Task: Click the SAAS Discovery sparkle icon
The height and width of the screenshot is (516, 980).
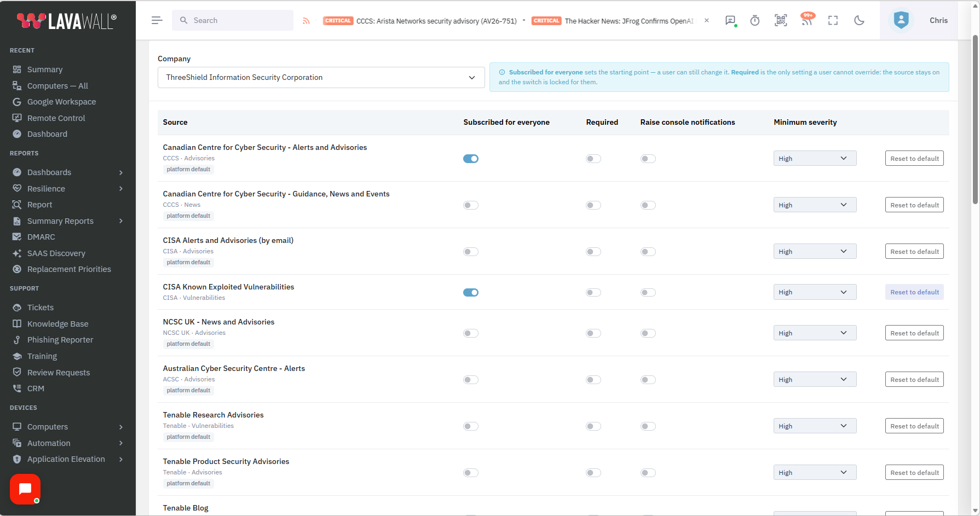Action: coord(17,253)
